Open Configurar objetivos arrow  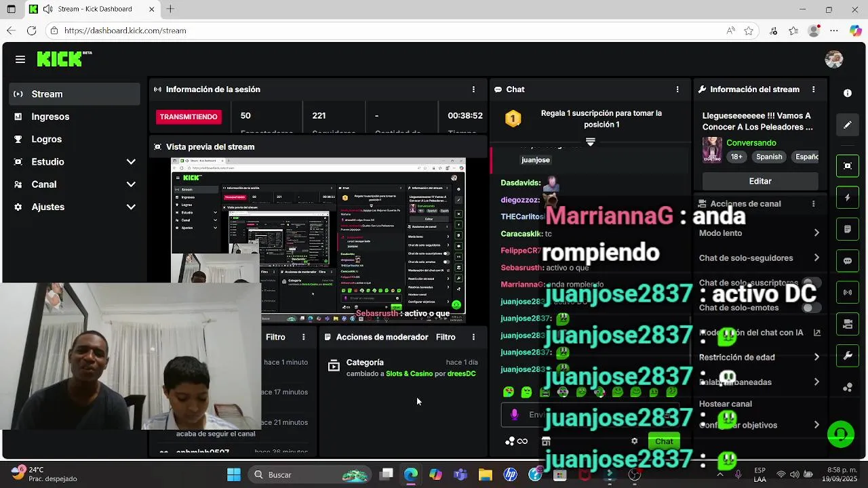click(816, 425)
